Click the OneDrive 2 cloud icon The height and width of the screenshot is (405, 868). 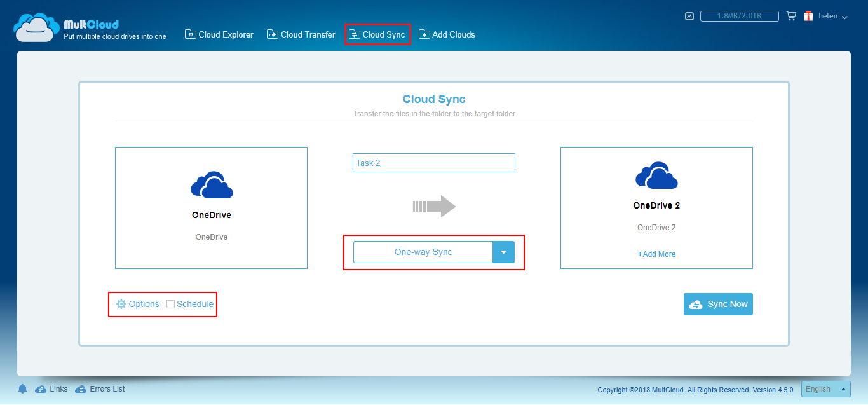pos(656,175)
